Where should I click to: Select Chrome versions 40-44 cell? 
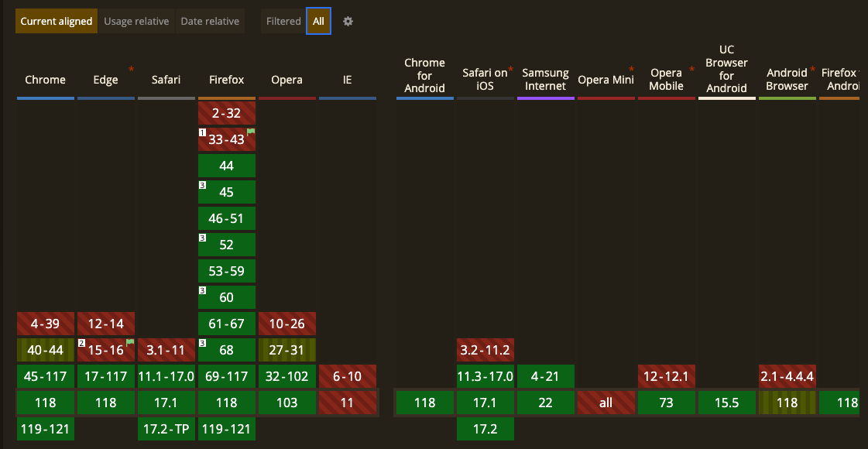click(x=46, y=350)
